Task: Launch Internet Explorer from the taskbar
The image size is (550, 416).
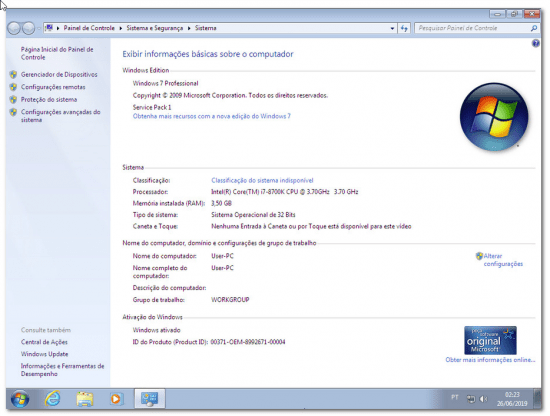Action: 52,399
